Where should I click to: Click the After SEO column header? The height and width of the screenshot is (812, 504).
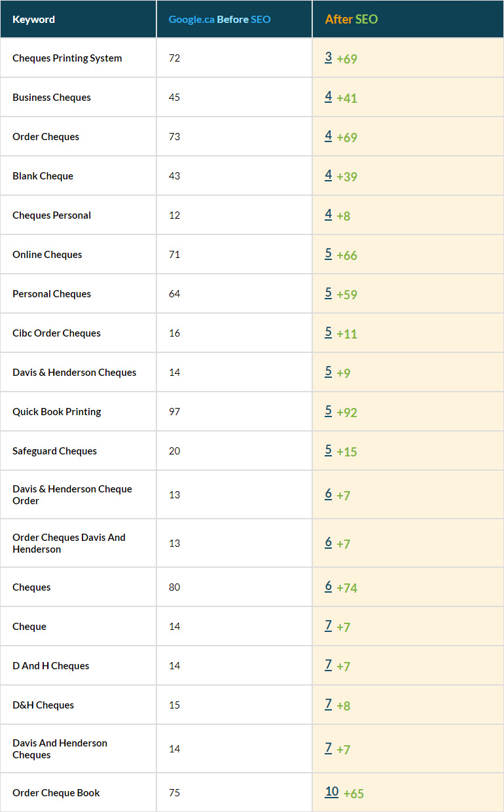(351, 20)
